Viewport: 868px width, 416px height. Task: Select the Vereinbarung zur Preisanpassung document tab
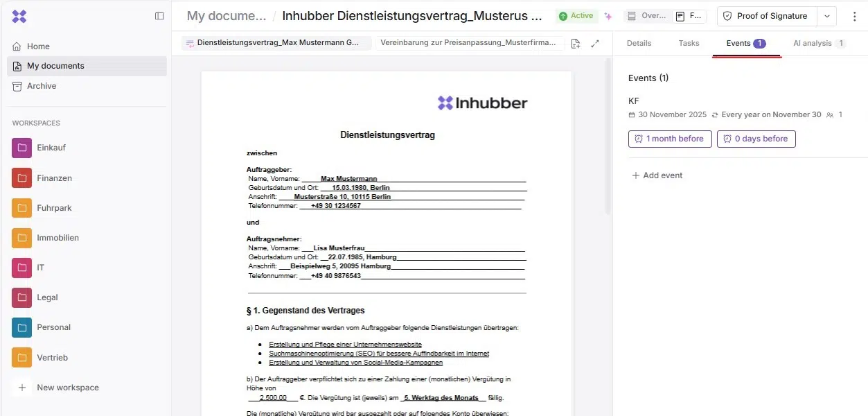[469, 43]
